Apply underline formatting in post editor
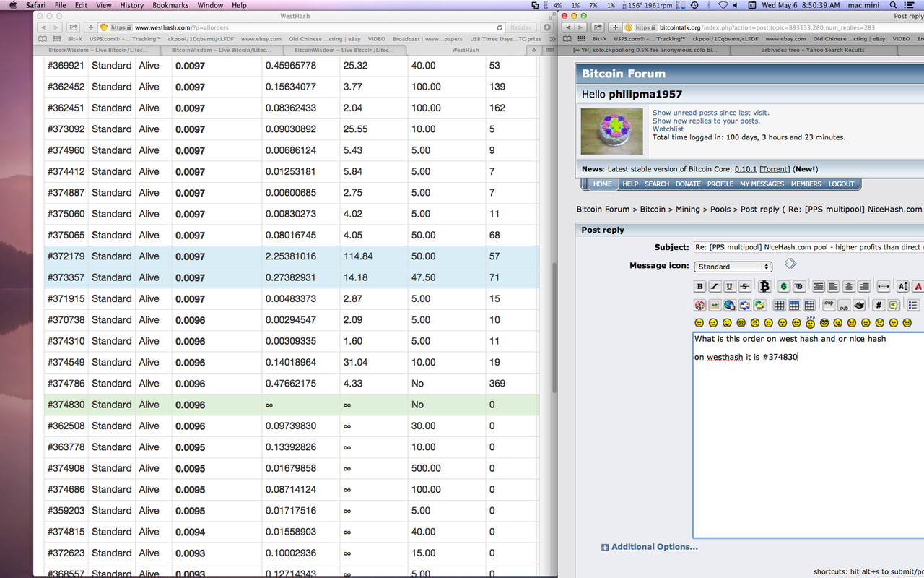Screen dimensions: 924x578 (x=730, y=286)
